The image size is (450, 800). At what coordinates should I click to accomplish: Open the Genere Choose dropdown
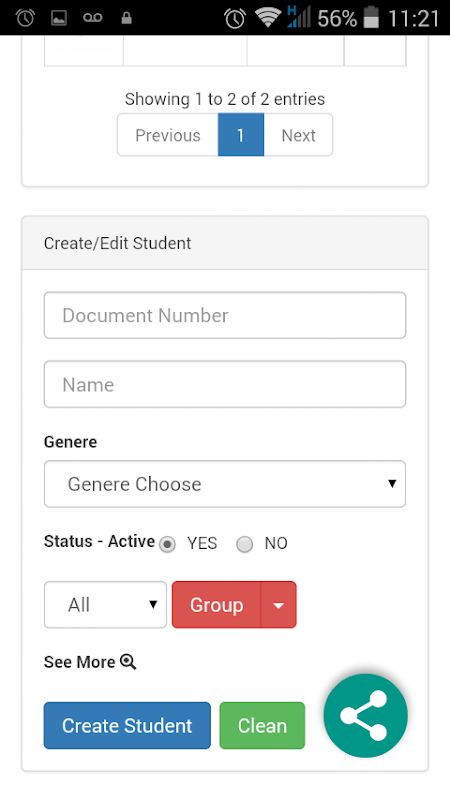(225, 484)
